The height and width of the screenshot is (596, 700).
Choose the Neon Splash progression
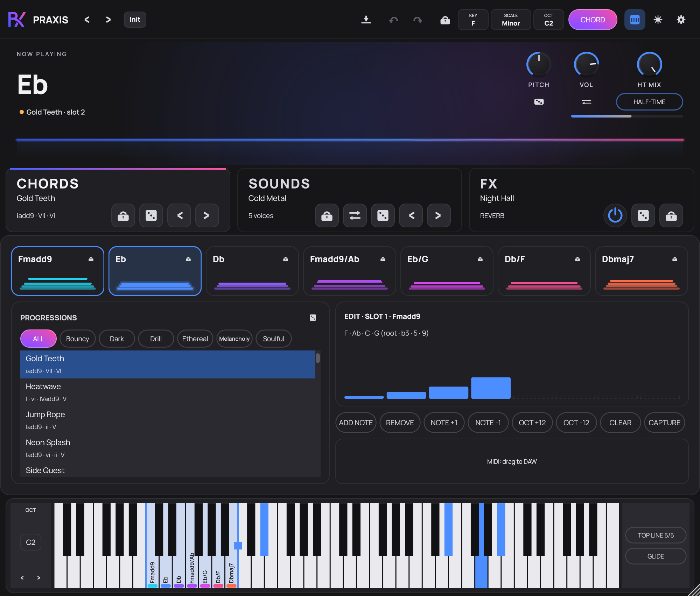coord(168,448)
